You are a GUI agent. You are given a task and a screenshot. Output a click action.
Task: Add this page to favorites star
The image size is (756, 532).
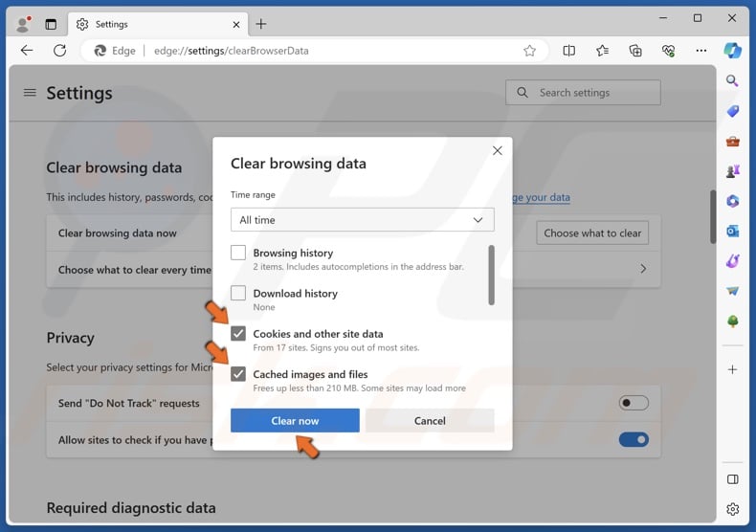click(x=529, y=51)
